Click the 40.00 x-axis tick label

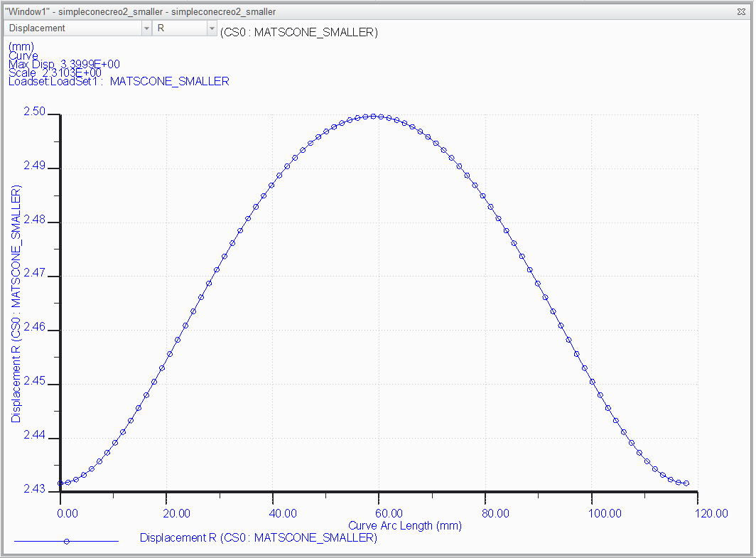283,514
